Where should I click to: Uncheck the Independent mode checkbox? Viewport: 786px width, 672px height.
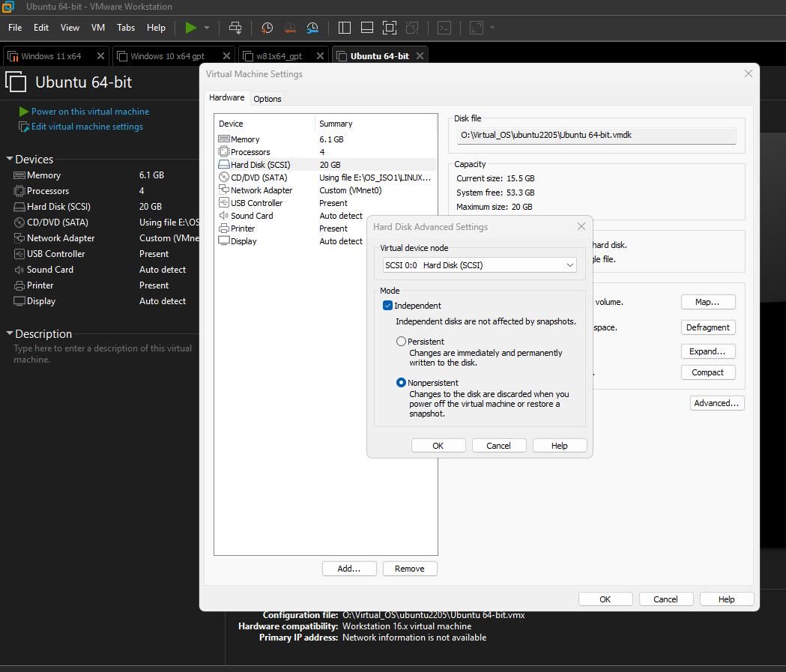click(387, 306)
